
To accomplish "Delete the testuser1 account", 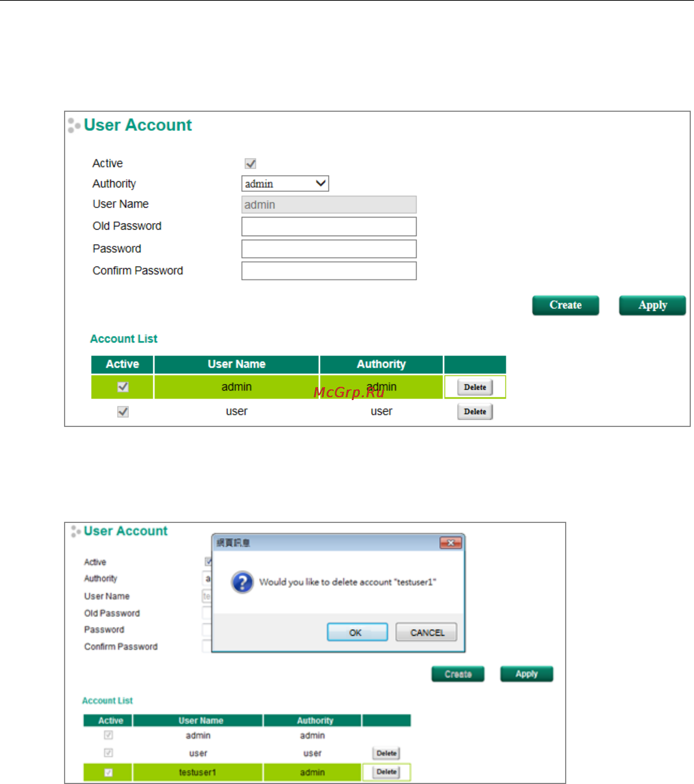I will pyautogui.click(x=386, y=772).
